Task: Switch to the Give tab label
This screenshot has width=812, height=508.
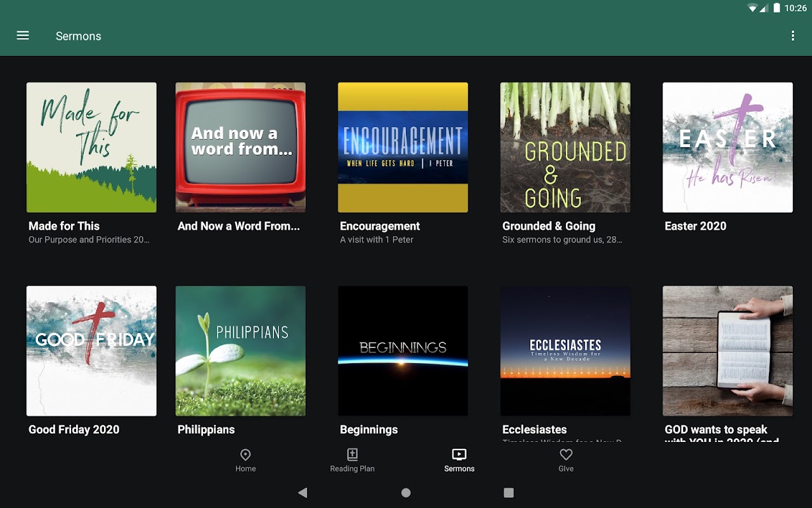Action: 566,469
